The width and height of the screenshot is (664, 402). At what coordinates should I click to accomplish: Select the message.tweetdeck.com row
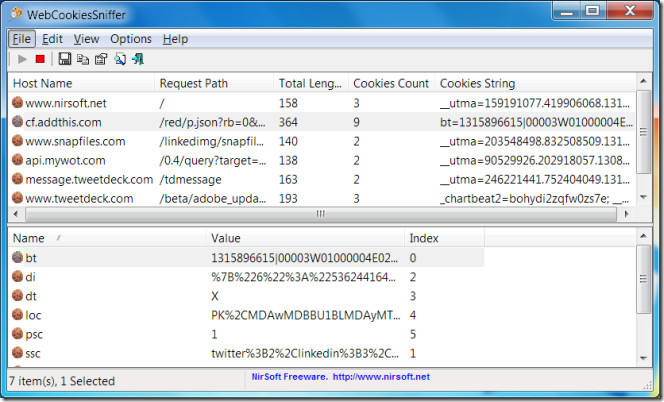pyautogui.click(x=322, y=179)
